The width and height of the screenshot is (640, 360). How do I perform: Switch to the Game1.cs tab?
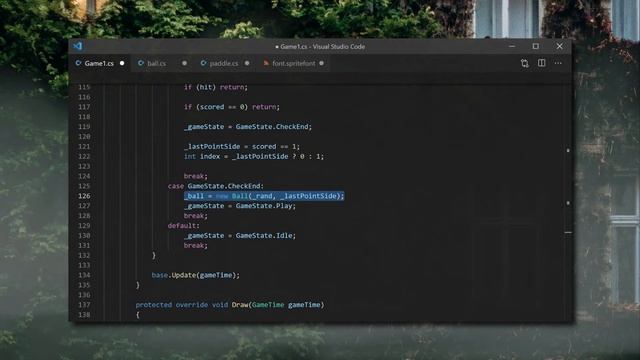[x=100, y=63]
